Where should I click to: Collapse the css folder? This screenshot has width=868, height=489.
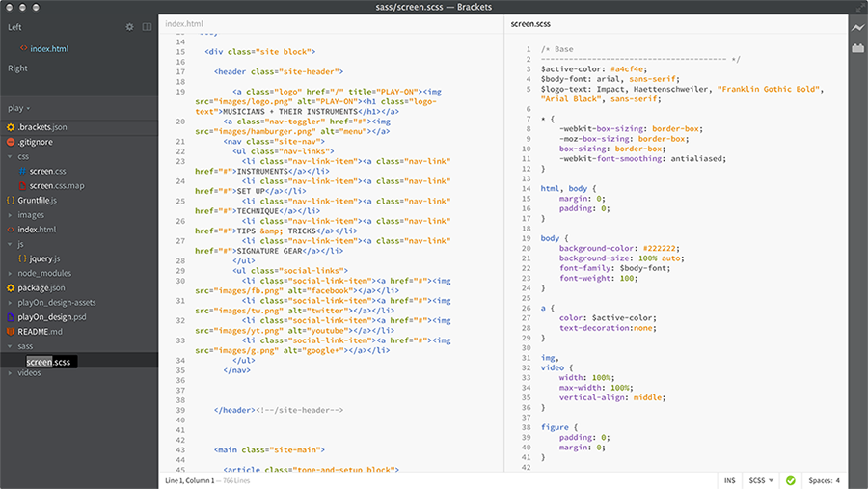coord(23,156)
